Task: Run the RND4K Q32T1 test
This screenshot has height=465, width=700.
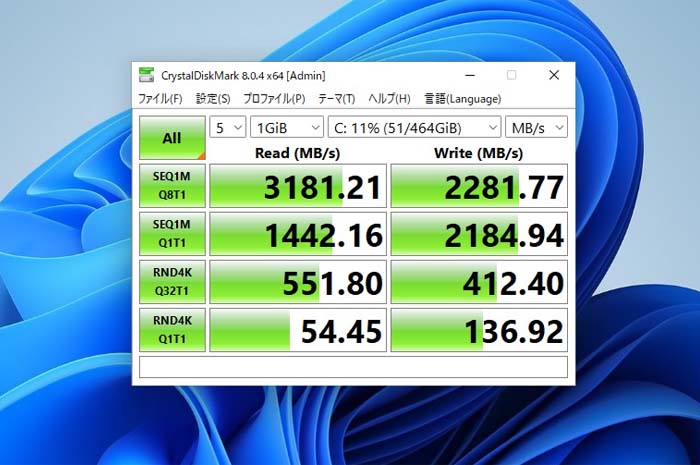Action: click(172, 282)
